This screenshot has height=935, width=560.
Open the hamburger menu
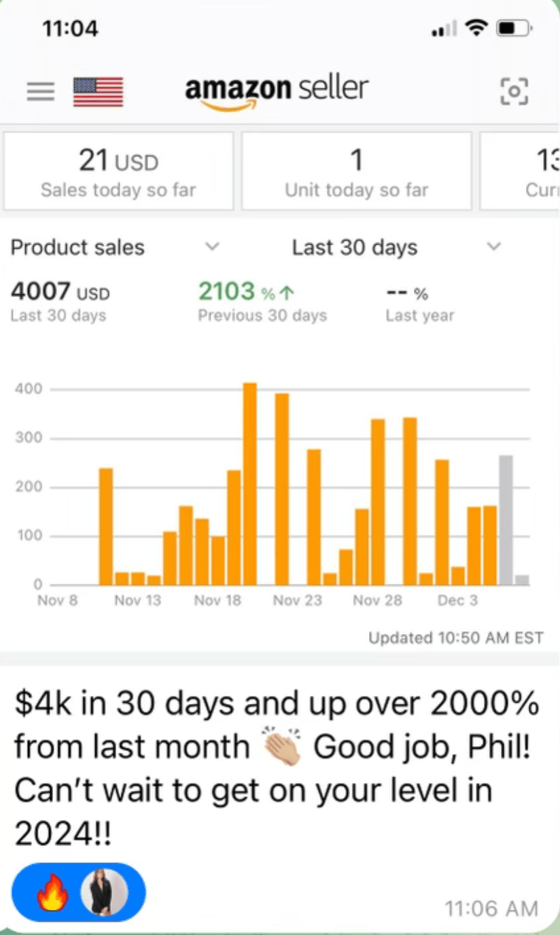[x=41, y=92]
